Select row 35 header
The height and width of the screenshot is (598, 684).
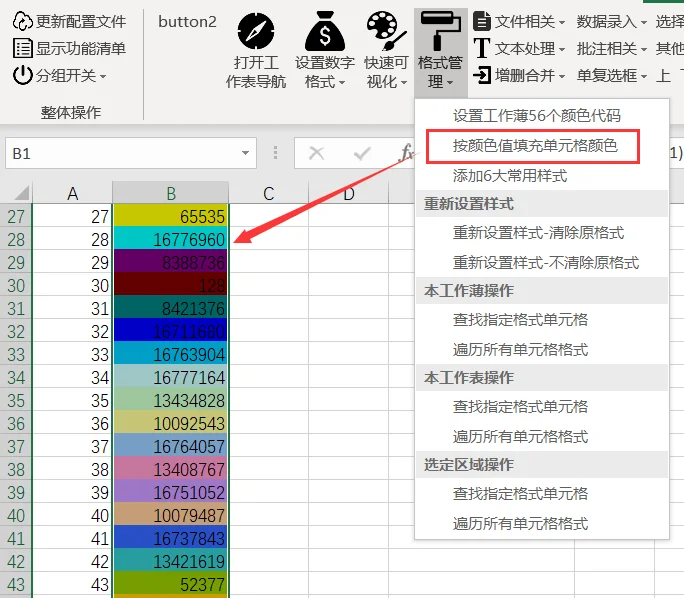click(16, 400)
